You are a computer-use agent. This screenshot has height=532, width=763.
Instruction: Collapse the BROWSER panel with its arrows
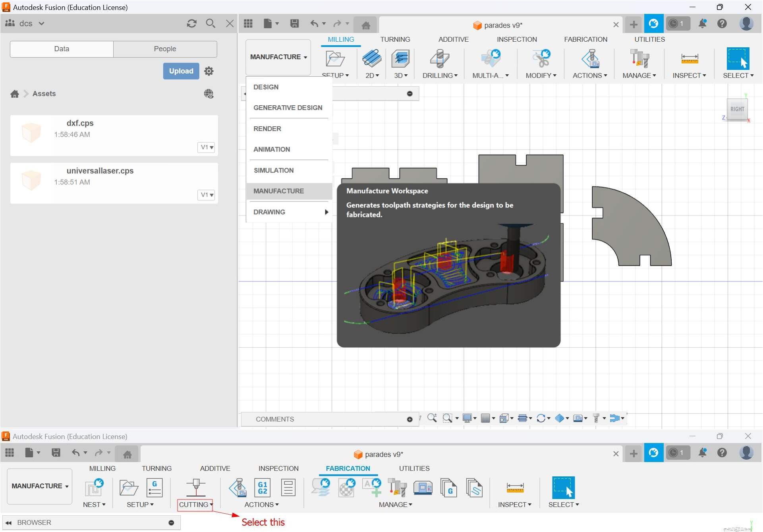click(x=8, y=522)
